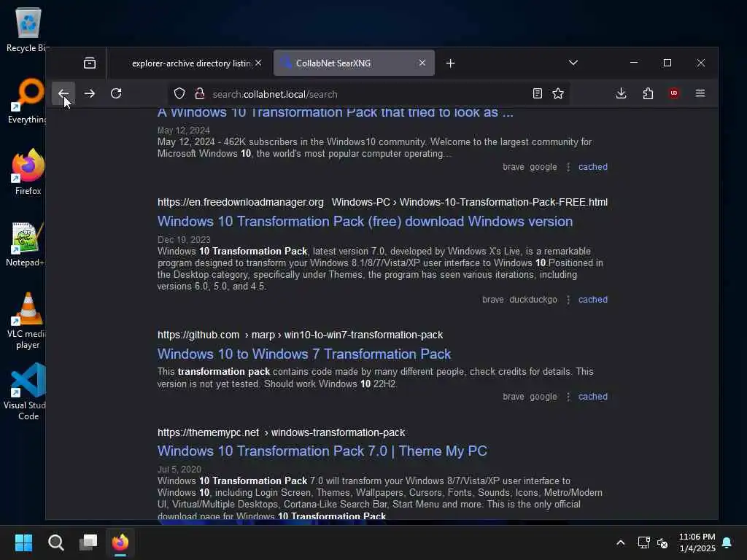
Task: Open the notification bell icon
Action: point(727,542)
